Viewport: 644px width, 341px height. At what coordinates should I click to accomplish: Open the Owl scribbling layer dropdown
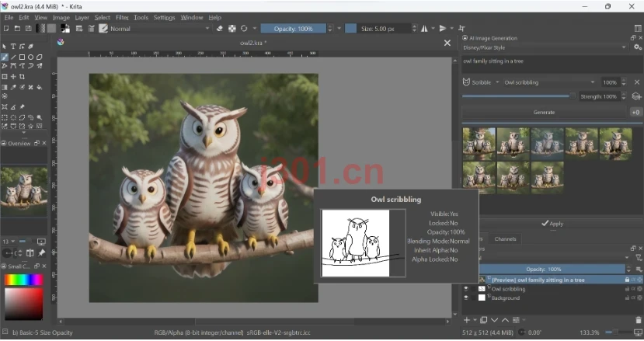pyautogui.click(x=549, y=82)
